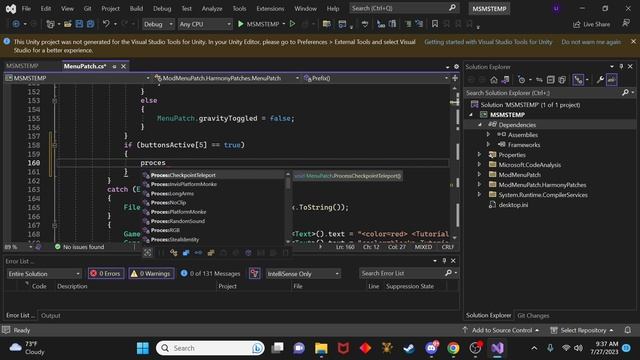Toggle the 0 Warnings filter
The image size is (640, 360).
click(x=151, y=273)
